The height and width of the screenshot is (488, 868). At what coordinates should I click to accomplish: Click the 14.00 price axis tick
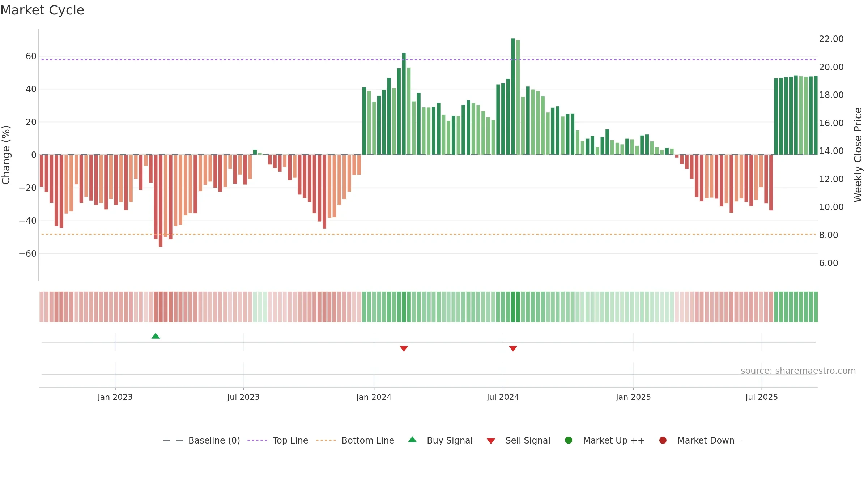click(831, 151)
